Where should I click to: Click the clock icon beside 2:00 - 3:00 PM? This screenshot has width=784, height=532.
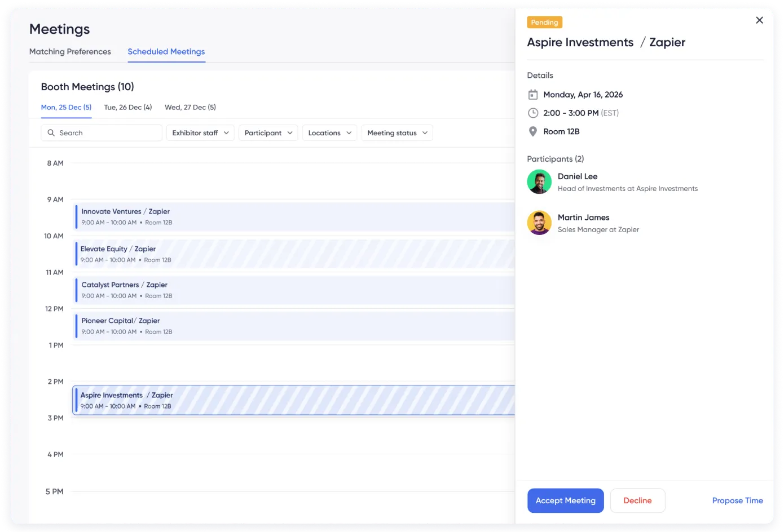tap(532, 113)
